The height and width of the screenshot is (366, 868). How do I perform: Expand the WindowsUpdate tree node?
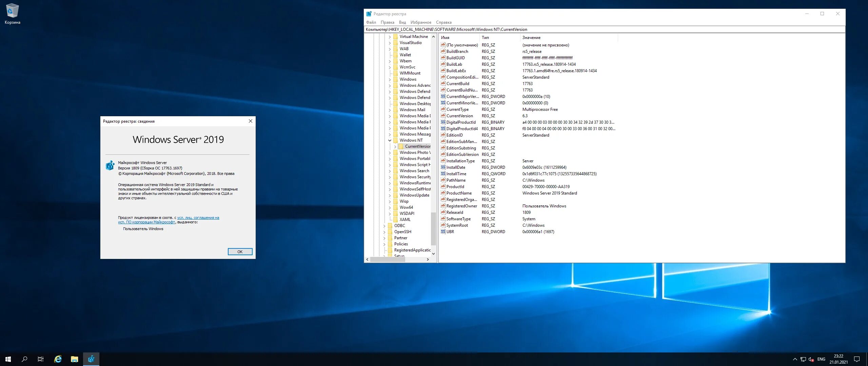click(x=390, y=195)
